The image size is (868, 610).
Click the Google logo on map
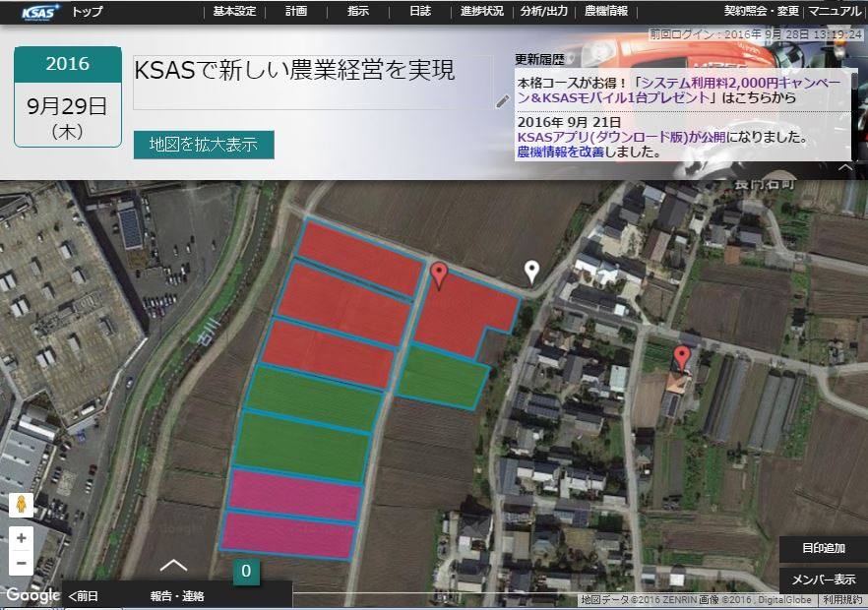pyautogui.click(x=32, y=595)
